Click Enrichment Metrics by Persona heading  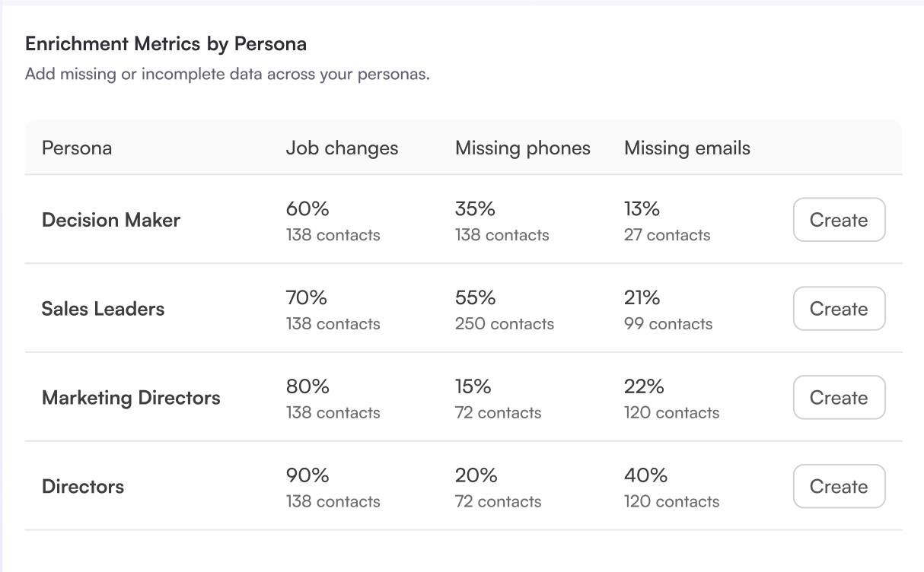click(x=166, y=44)
